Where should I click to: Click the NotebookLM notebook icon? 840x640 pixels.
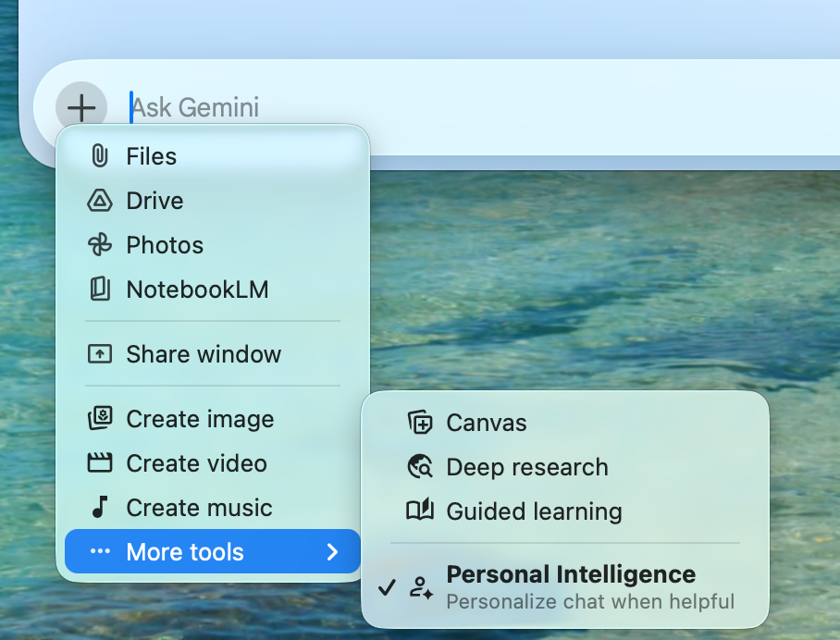(99, 289)
